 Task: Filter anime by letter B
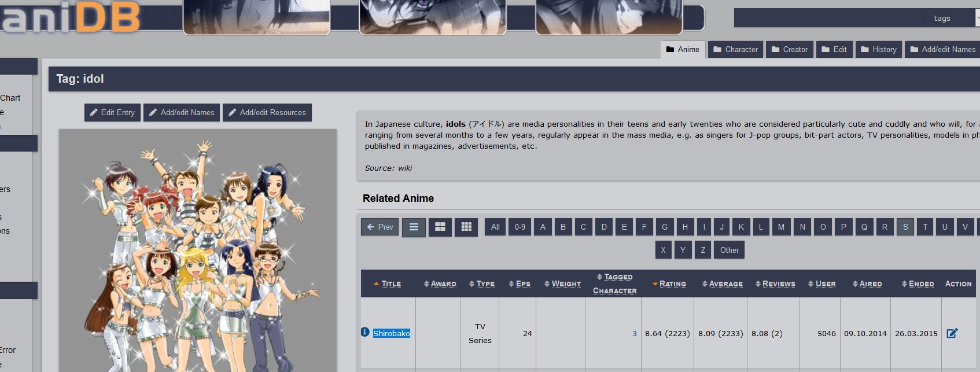pyautogui.click(x=563, y=227)
